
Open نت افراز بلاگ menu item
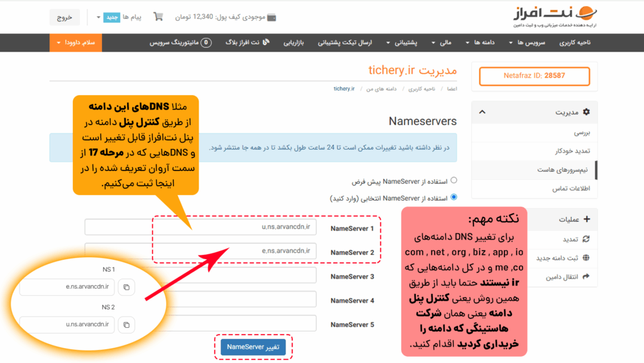click(x=247, y=42)
